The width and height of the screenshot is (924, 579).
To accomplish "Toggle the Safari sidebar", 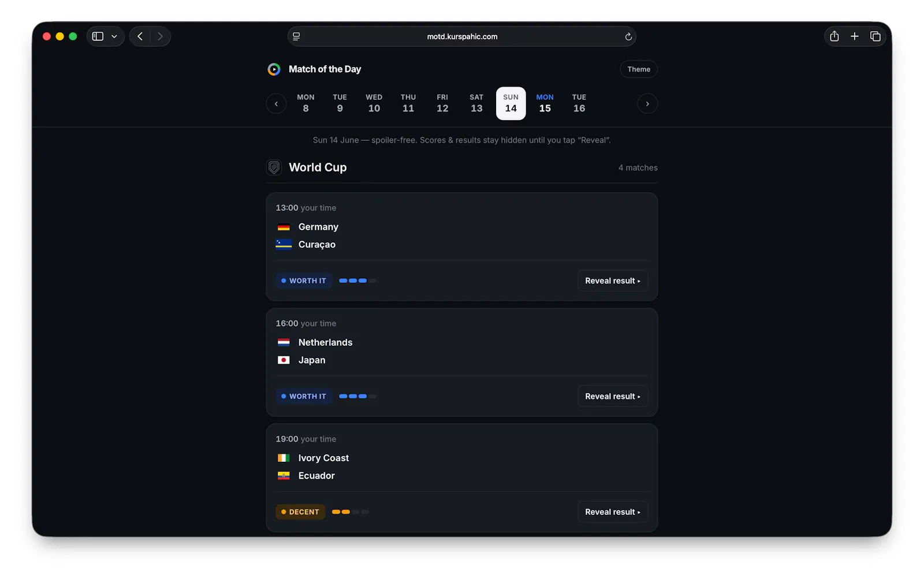I will [x=98, y=36].
